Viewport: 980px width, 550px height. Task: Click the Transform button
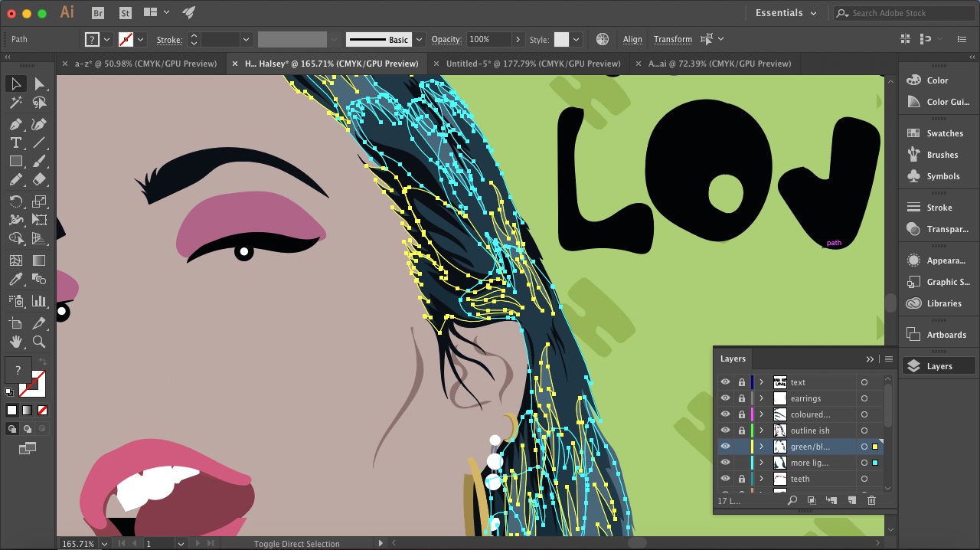[x=673, y=39]
